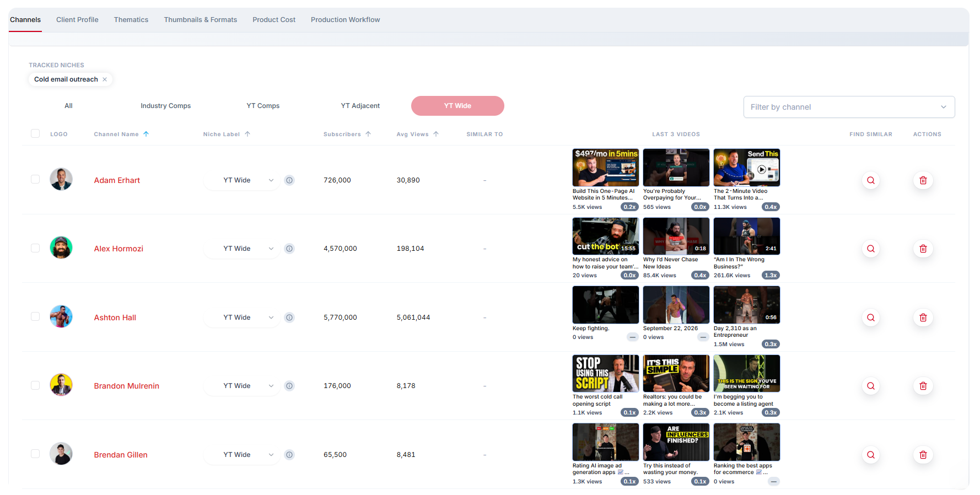Delete the Adam Erhart channel row
This screenshot has height=495, width=980.
tap(923, 180)
